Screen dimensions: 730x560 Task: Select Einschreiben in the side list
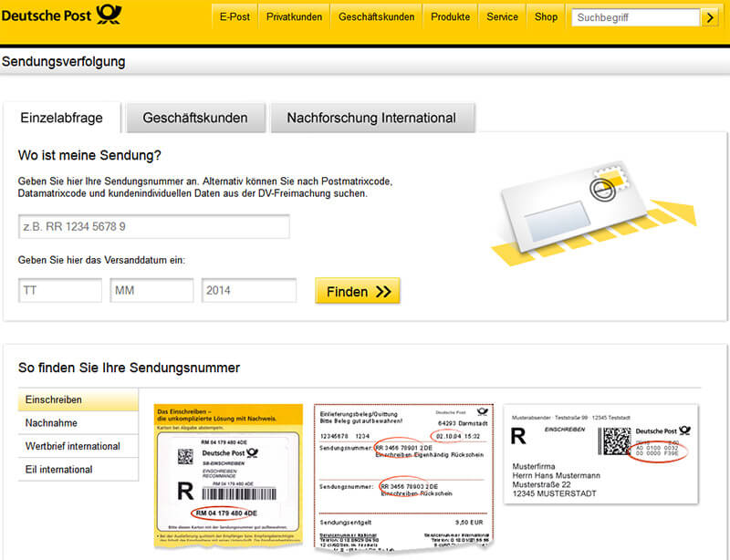pyautogui.click(x=78, y=399)
